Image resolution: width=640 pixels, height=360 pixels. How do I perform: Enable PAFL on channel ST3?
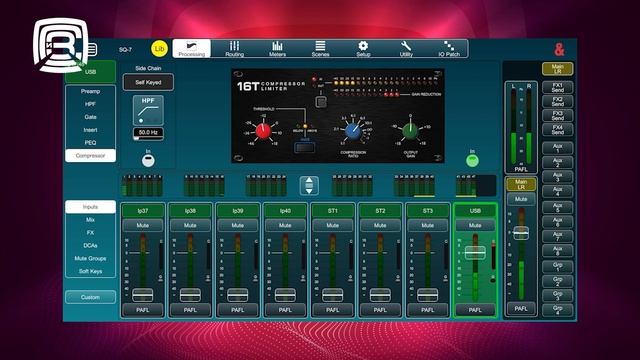click(x=427, y=310)
